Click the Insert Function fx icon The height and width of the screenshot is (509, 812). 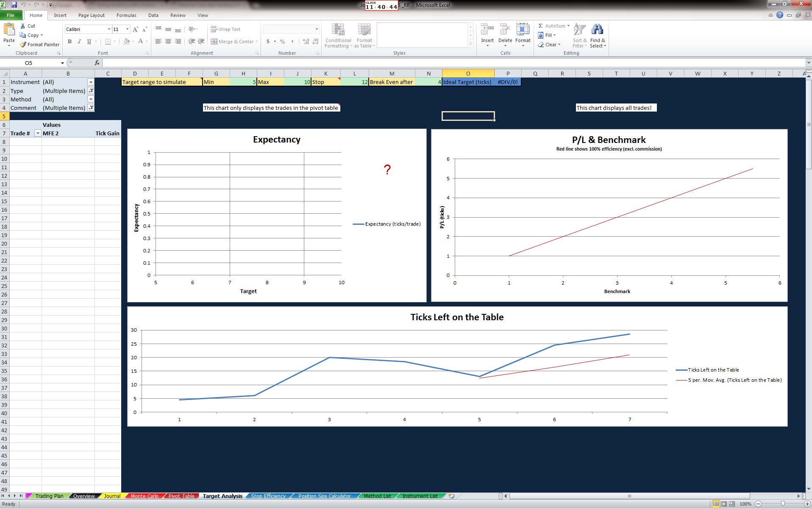[x=97, y=63]
